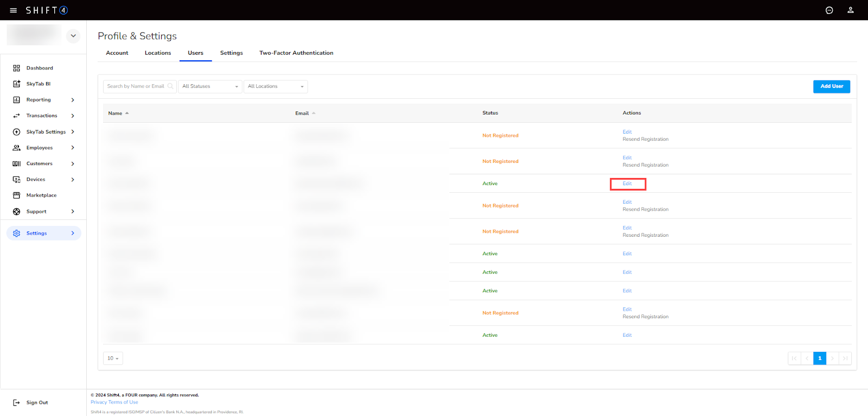The height and width of the screenshot is (416, 868).
Task: Click the Marketplace store icon
Action: point(16,196)
